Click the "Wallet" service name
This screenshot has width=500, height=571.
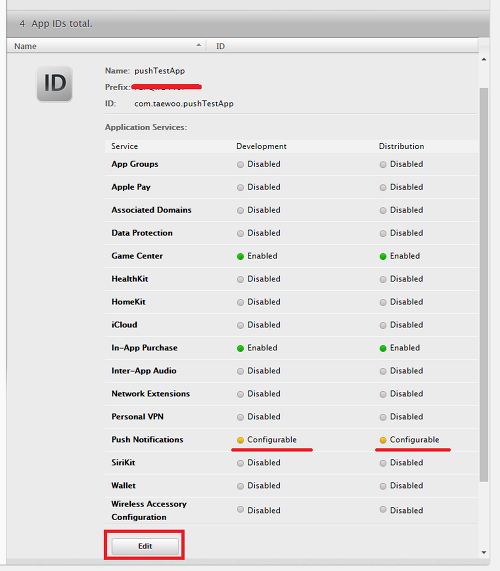click(x=123, y=485)
